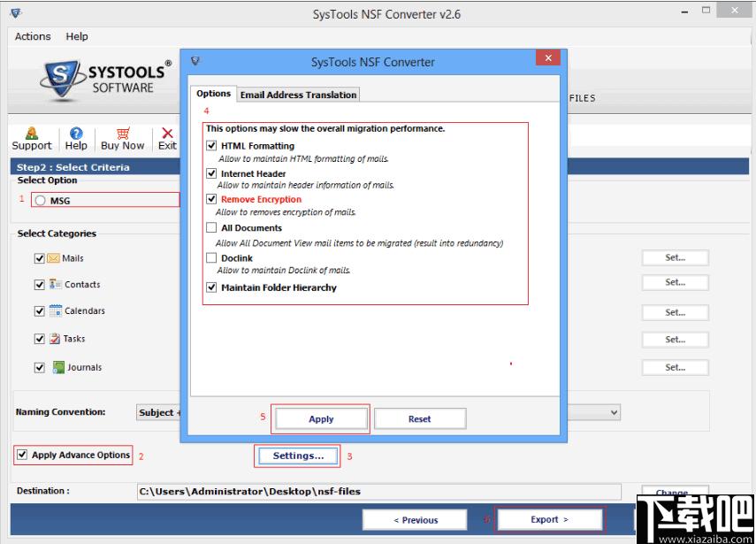756x544 pixels.
Task: Click the dialog title bar shield icon
Action: pos(195,61)
